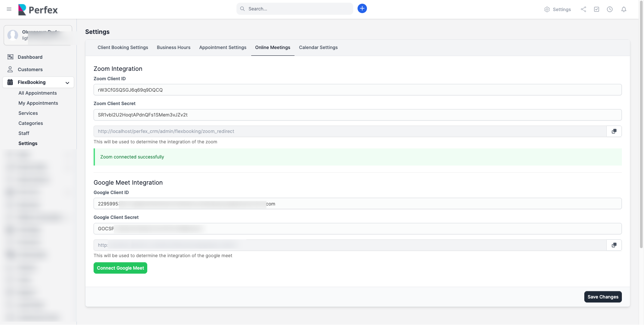The height and width of the screenshot is (325, 644).
Task: Go to My Appointments
Action: (38, 103)
